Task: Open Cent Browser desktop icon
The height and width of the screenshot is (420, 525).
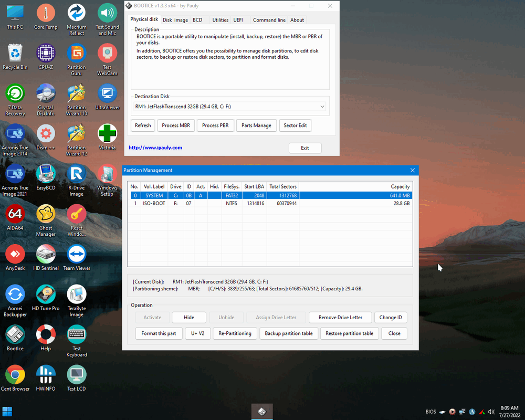Action: (x=15, y=379)
